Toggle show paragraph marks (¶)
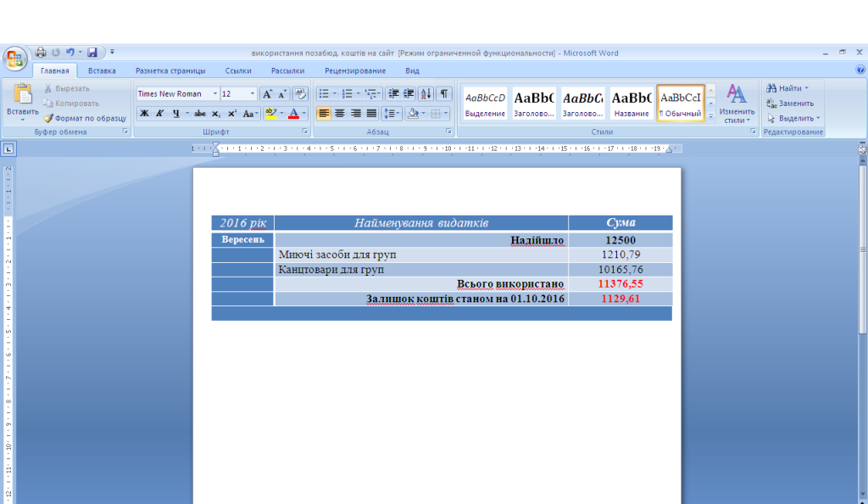Image resolution: width=868 pixels, height=504 pixels. (x=444, y=93)
